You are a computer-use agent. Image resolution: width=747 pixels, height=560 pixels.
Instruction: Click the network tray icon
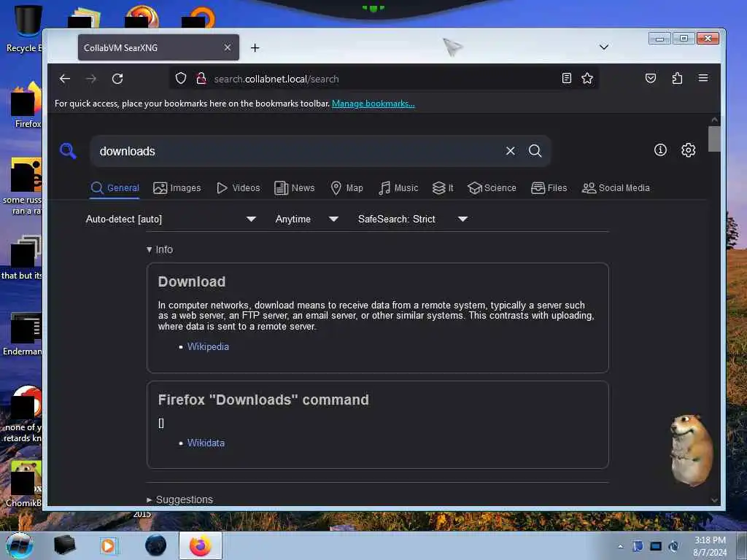[x=656, y=546]
